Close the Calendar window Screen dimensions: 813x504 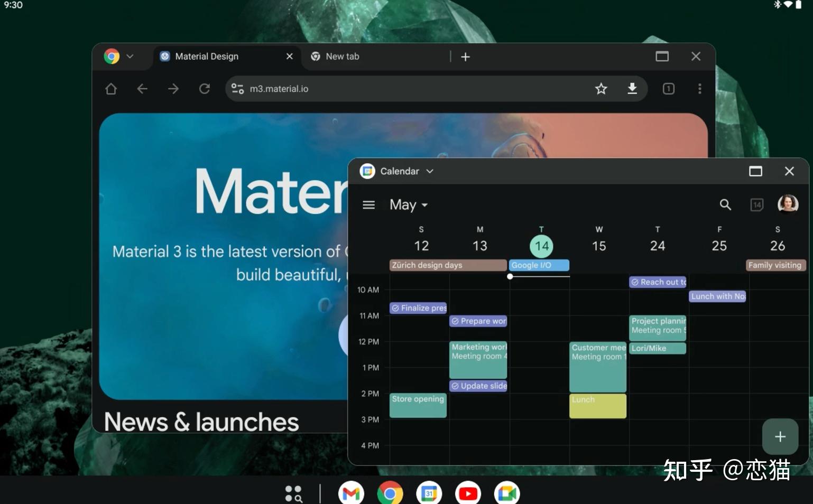789,171
